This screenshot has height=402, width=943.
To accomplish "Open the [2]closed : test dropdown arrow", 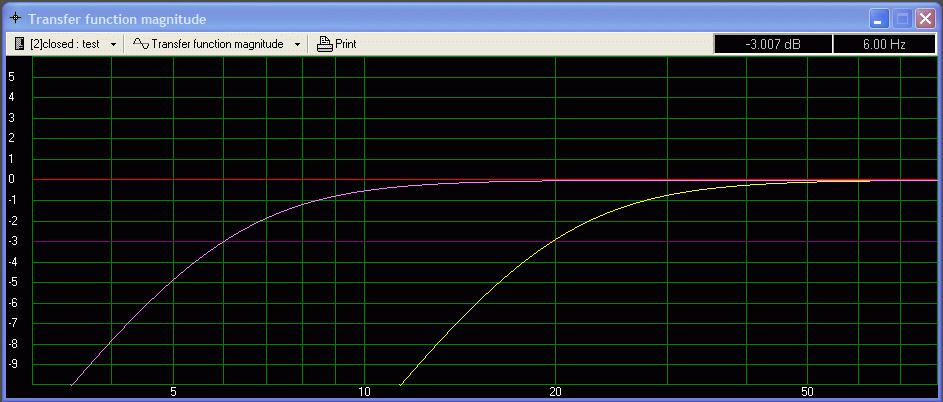I will pyautogui.click(x=113, y=45).
